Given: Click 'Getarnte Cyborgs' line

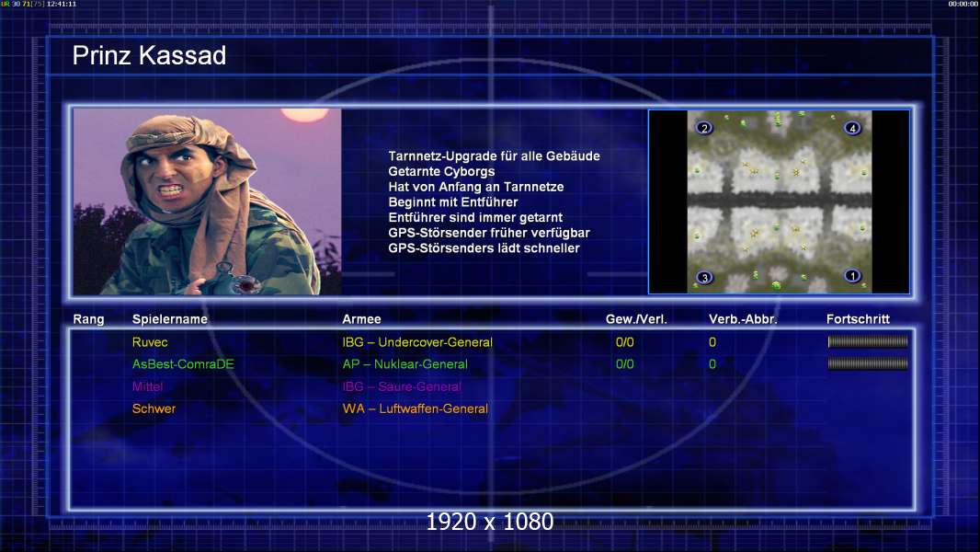Looking at the screenshot, I should coord(441,171).
